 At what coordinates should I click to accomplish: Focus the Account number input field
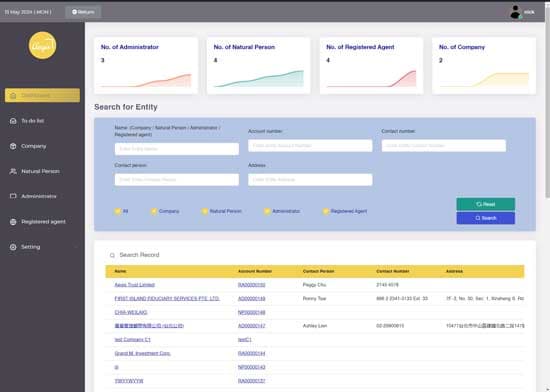pos(310,146)
